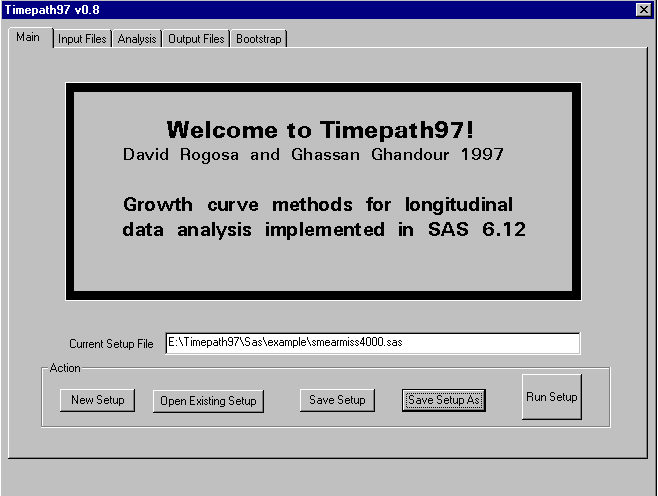Image resolution: width=658 pixels, height=496 pixels.
Task: Choose Save Setup As
Action: [x=444, y=400]
